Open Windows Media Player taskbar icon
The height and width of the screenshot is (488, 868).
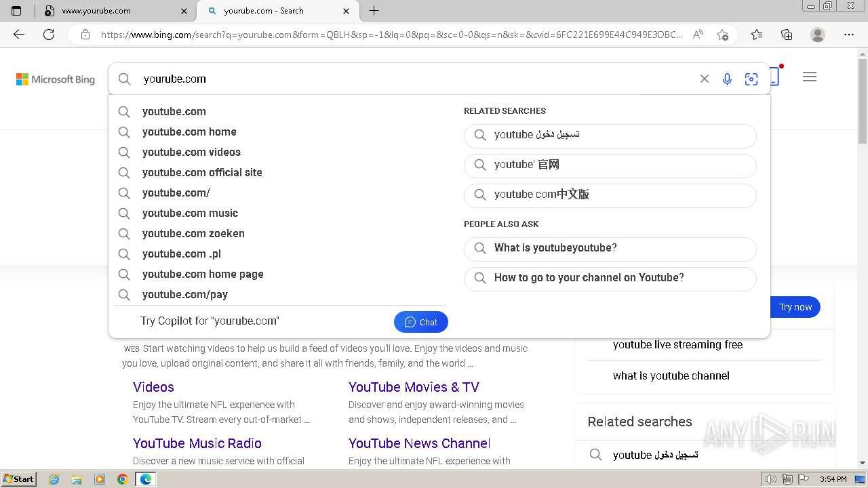100,479
